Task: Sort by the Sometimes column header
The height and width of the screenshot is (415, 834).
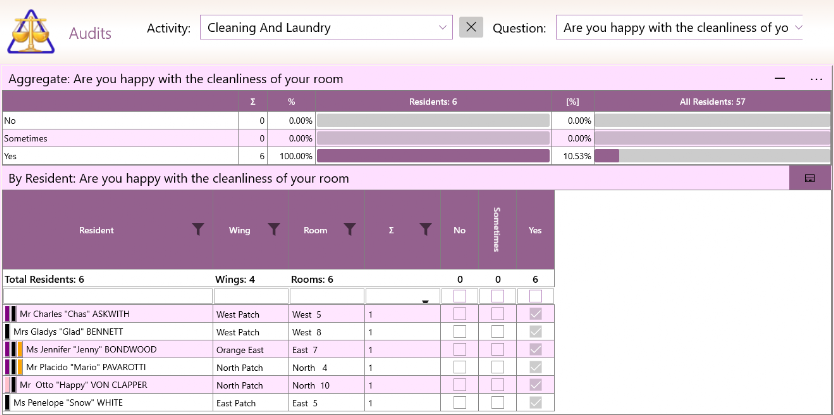Action: [x=497, y=230]
